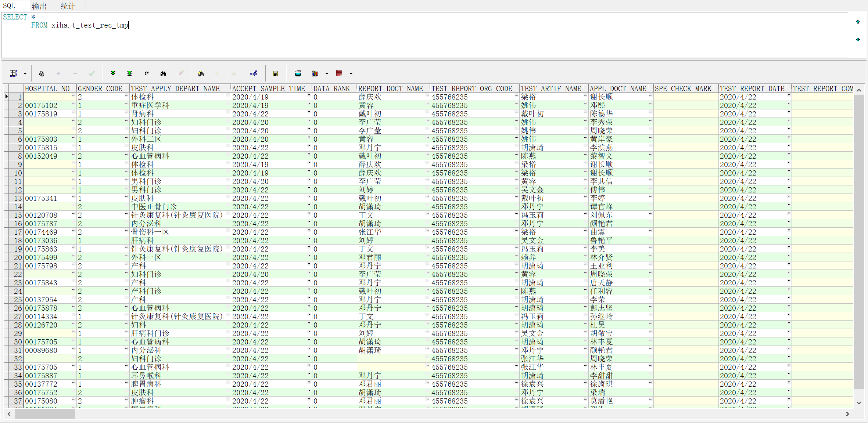Save the result set with floppy icon
Screen dimensions: 868x423
tap(276, 73)
